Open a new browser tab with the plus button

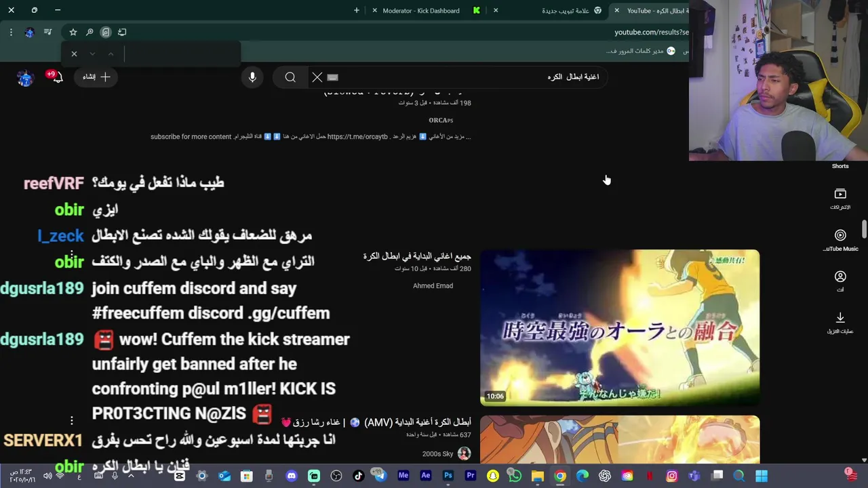357,10
